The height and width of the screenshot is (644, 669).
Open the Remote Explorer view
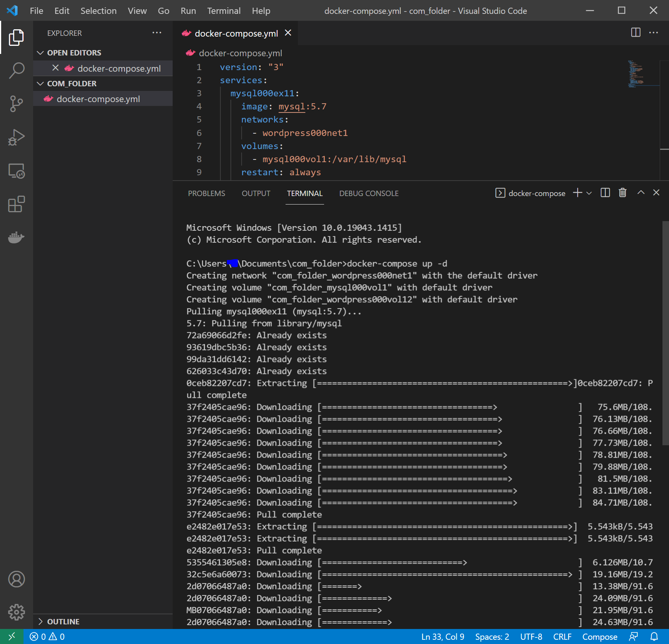point(16,171)
